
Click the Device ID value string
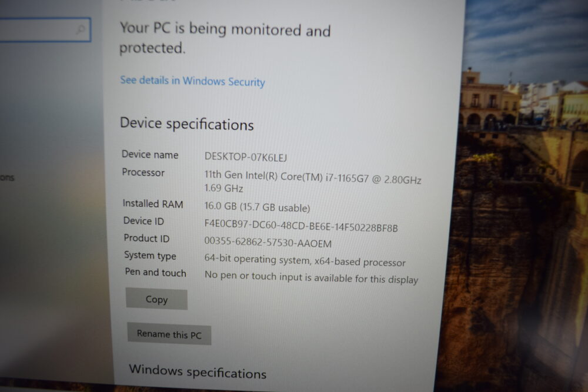pos(301,225)
